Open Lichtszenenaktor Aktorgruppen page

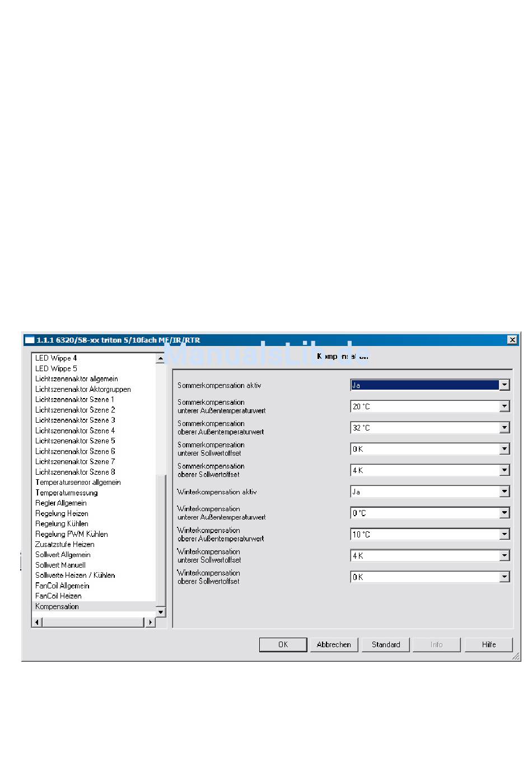click(83, 389)
